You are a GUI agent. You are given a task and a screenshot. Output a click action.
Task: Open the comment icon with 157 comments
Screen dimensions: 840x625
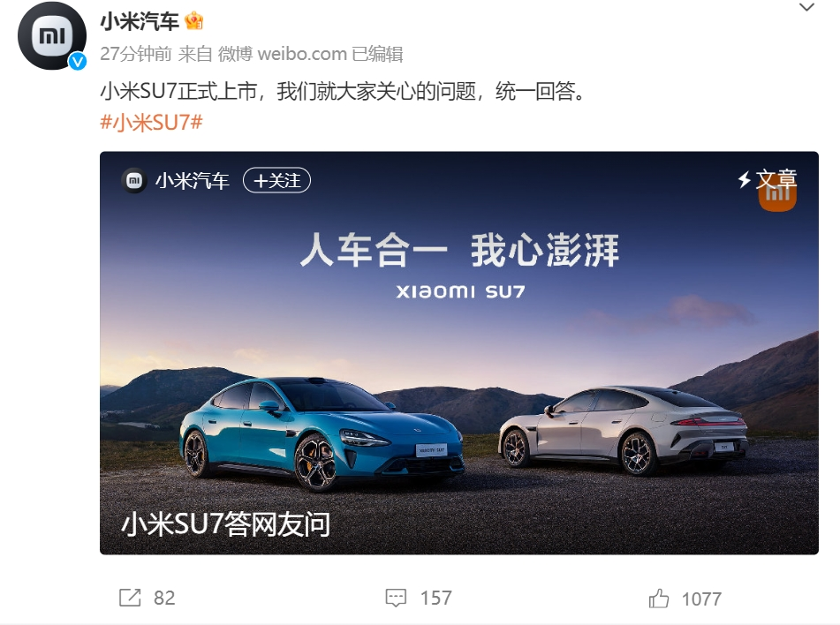[x=396, y=598]
